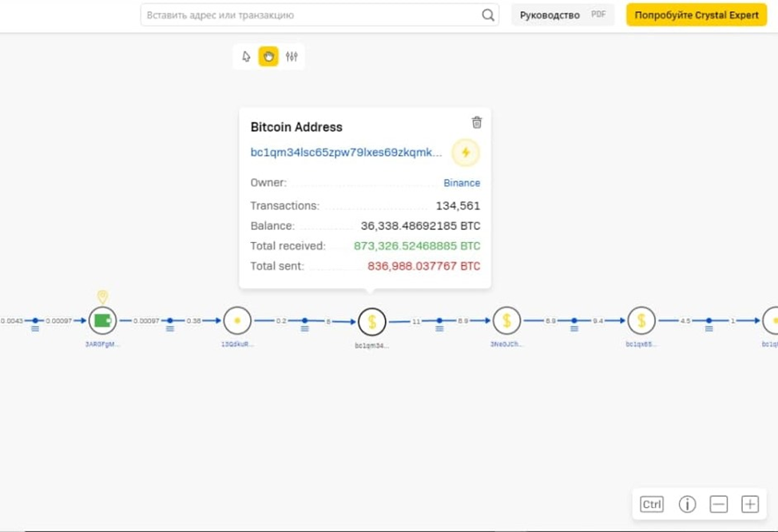Select the yellow dot node 13QdkuR

tap(237, 320)
